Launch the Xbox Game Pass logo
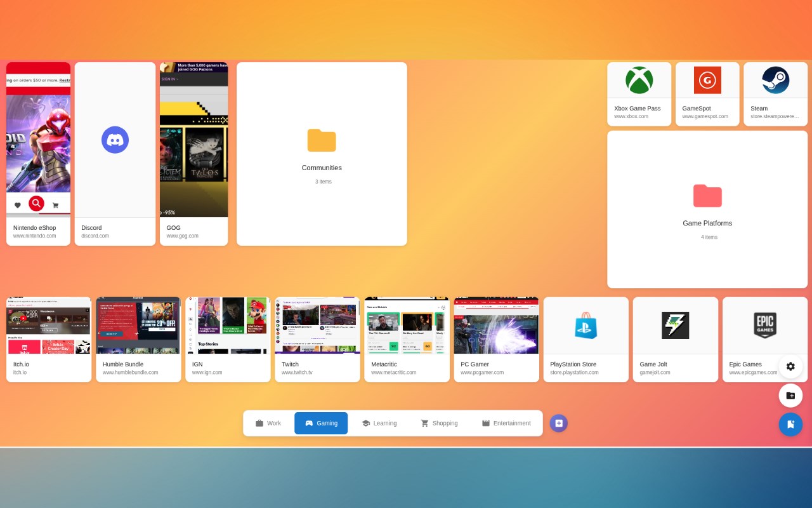Screen dimensions: 812x508 point(639,80)
